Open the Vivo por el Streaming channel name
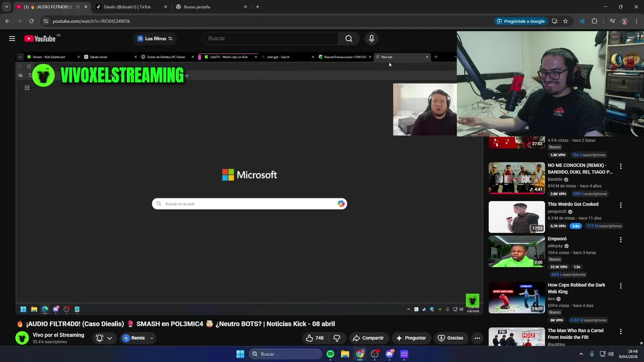 [58, 335]
